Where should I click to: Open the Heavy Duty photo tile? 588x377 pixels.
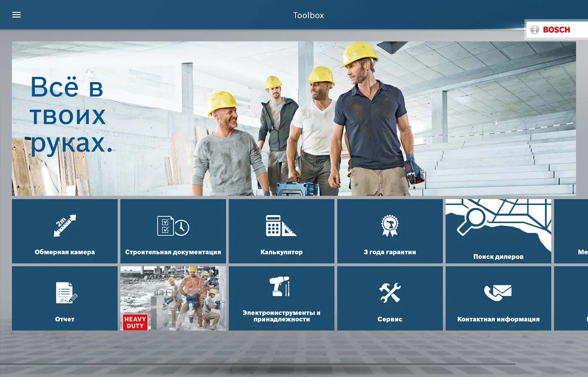173,298
